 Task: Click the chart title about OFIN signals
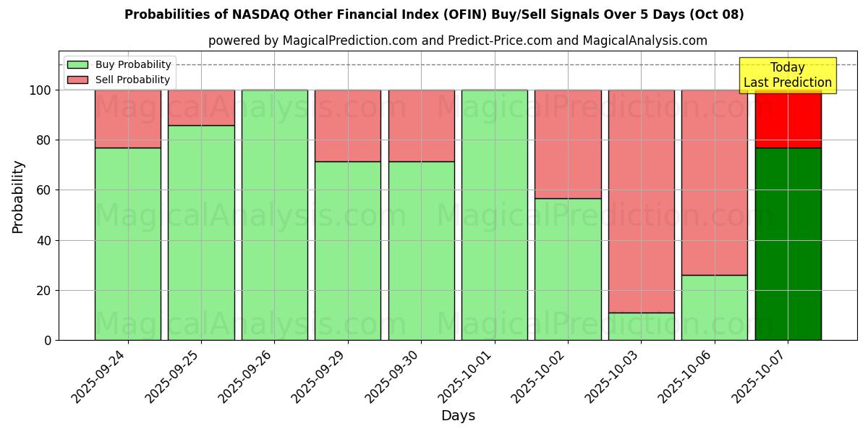point(434,14)
